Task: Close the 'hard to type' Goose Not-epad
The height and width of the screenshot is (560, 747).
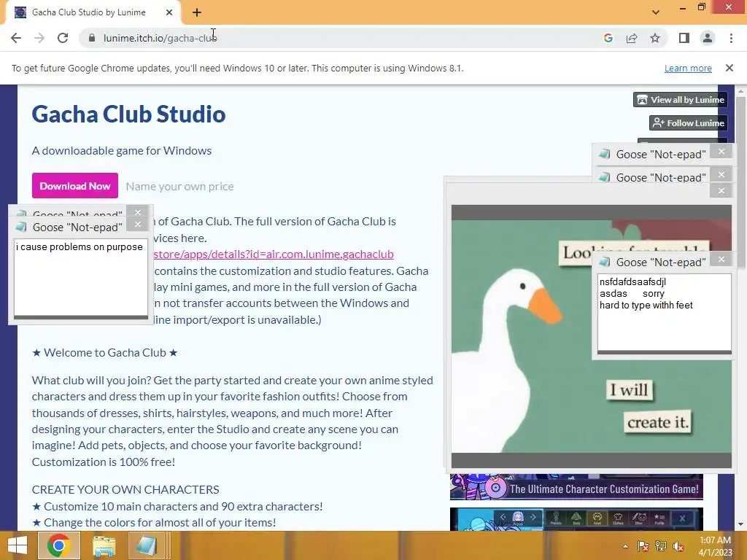Action: (x=721, y=259)
